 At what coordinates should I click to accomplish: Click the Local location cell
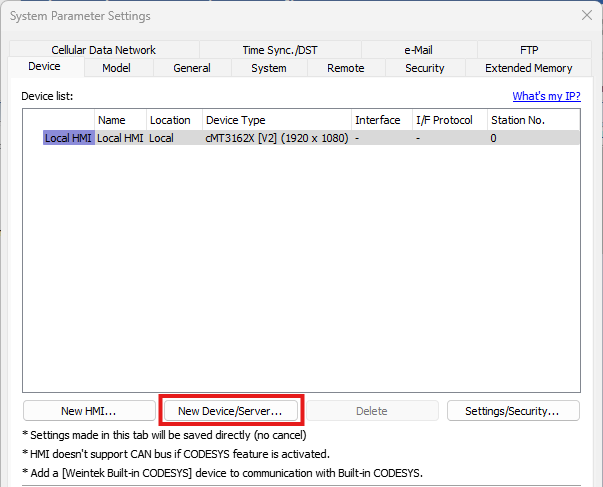pyautogui.click(x=174, y=138)
